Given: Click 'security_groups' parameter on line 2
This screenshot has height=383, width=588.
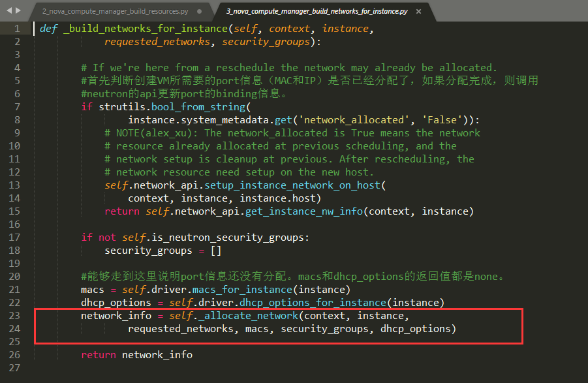Looking at the screenshot, I should coord(266,42).
